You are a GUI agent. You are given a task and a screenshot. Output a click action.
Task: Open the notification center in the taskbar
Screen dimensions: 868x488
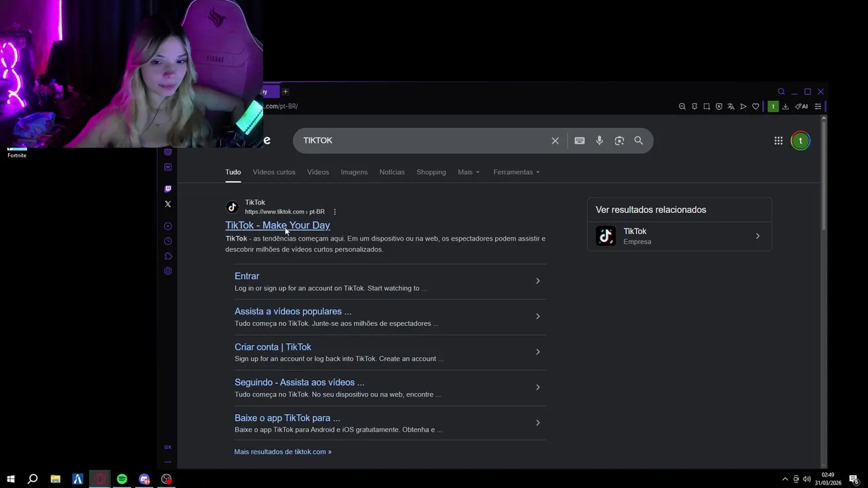click(x=854, y=479)
